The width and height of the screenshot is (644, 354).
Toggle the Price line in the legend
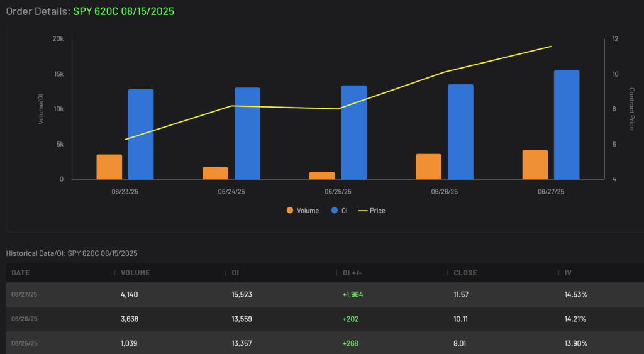(x=372, y=211)
